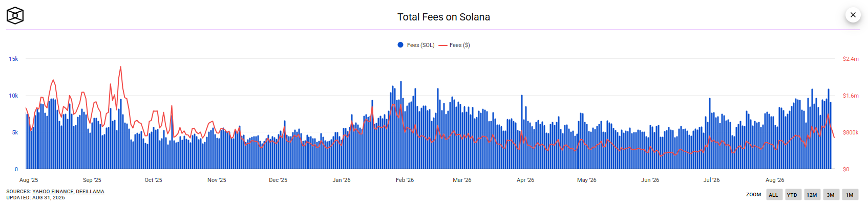Click the Feb '26 axis label

[x=405, y=180]
